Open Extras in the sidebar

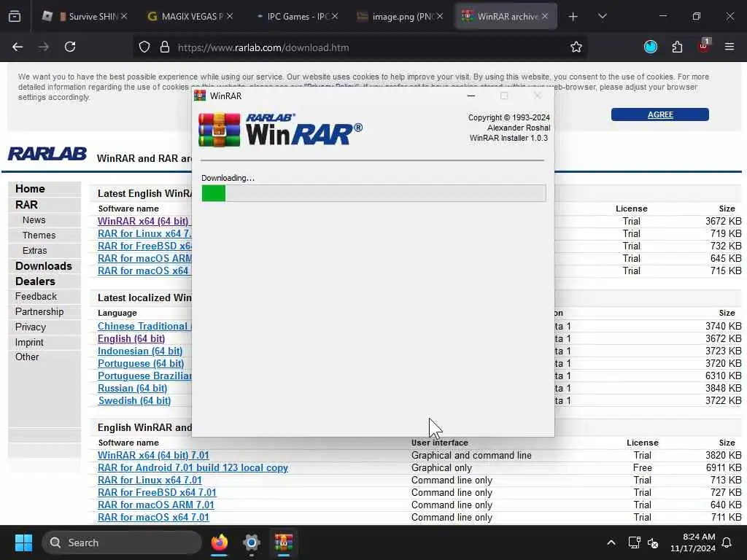click(35, 251)
